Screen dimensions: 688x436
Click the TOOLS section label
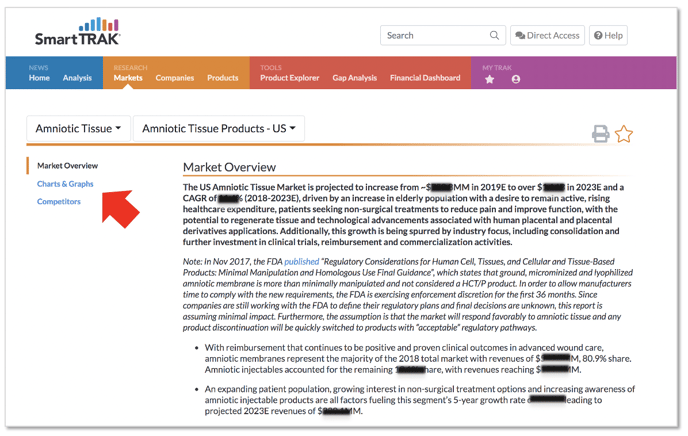(271, 68)
